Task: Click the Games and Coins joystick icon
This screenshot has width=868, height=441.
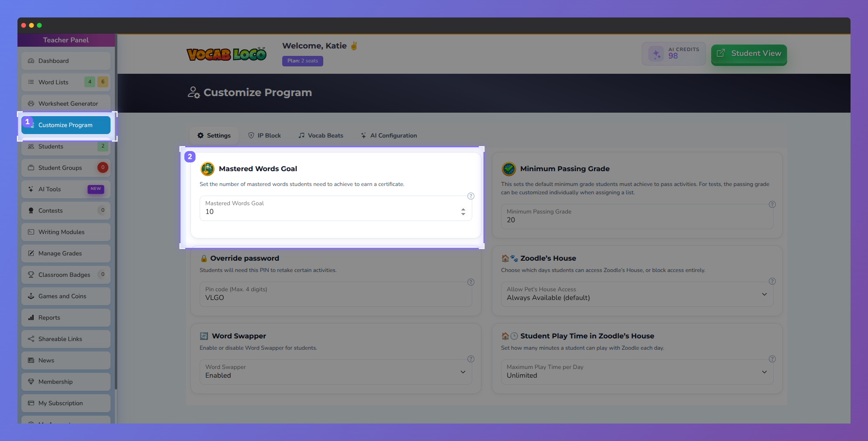Action: point(31,296)
